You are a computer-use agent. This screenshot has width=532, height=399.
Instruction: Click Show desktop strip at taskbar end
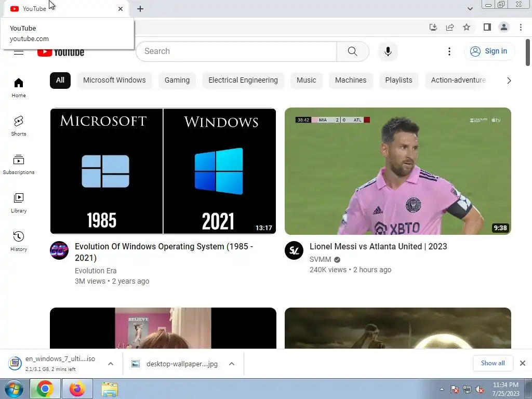528,389
